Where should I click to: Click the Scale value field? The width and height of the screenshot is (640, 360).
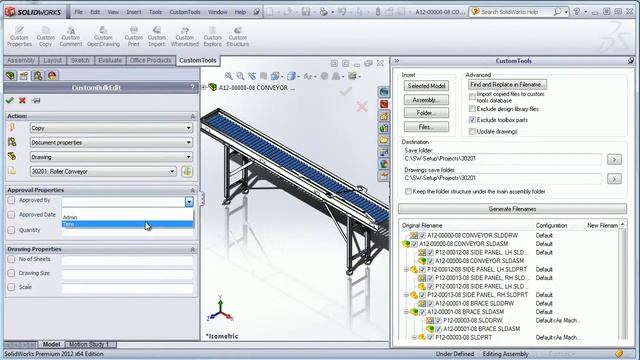(x=127, y=287)
